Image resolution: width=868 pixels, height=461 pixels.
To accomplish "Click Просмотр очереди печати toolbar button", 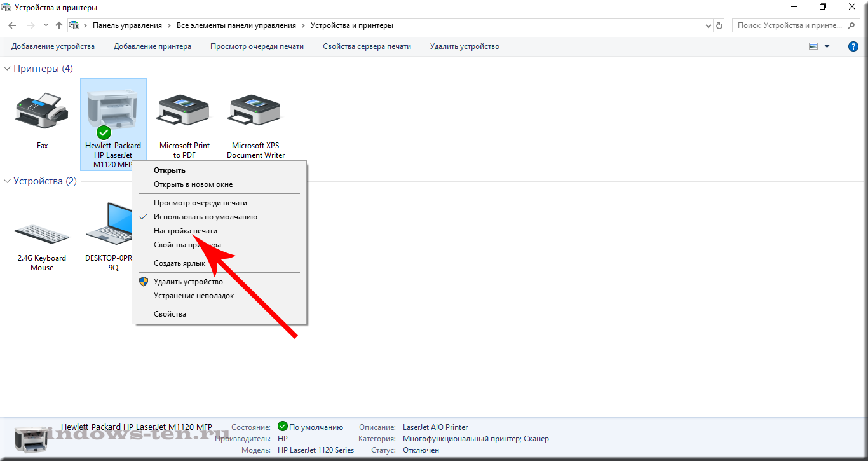I will 257,46.
